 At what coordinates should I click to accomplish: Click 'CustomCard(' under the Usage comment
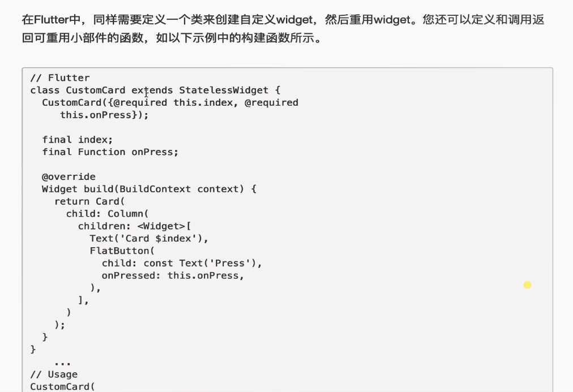point(62,386)
